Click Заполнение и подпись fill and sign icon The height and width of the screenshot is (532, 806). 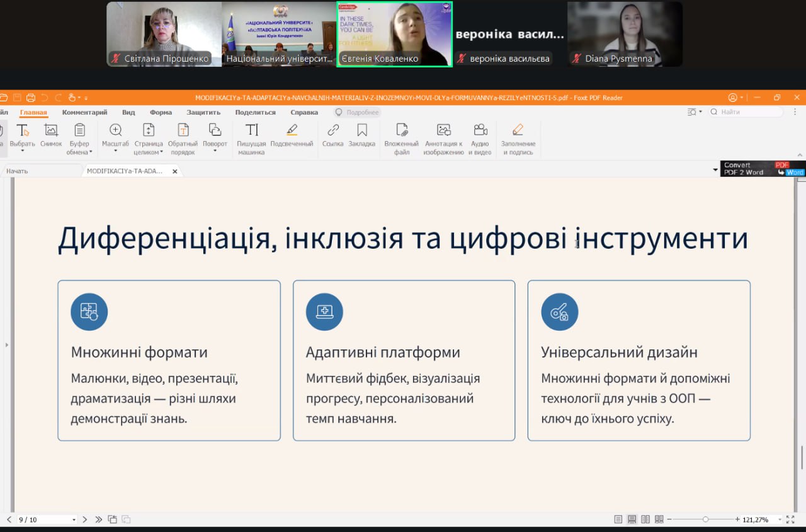[x=518, y=130]
